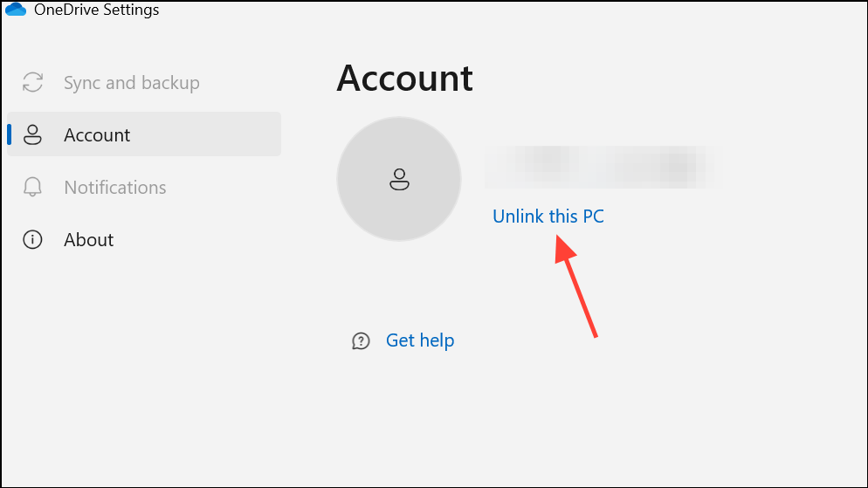Click the help speech bubble icon
The height and width of the screenshot is (488, 868).
pyautogui.click(x=361, y=340)
